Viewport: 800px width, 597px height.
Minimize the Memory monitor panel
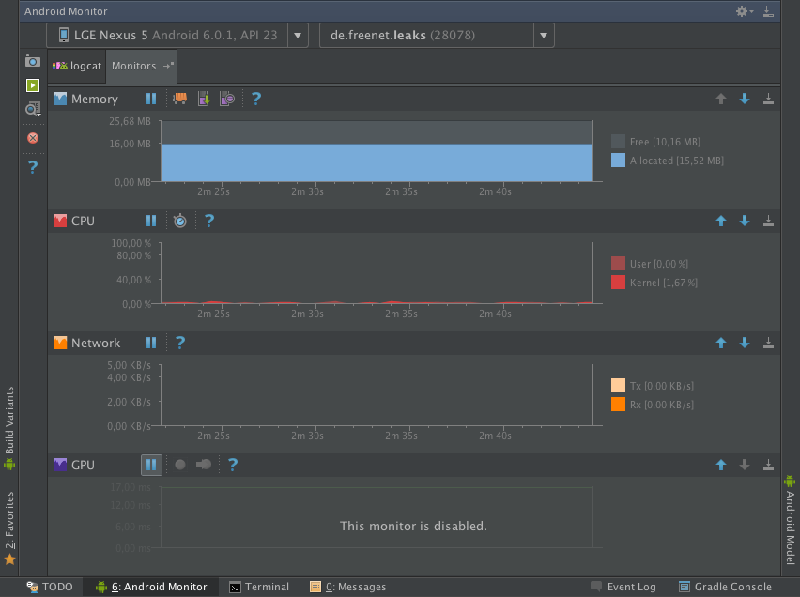pyautogui.click(x=768, y=98)
